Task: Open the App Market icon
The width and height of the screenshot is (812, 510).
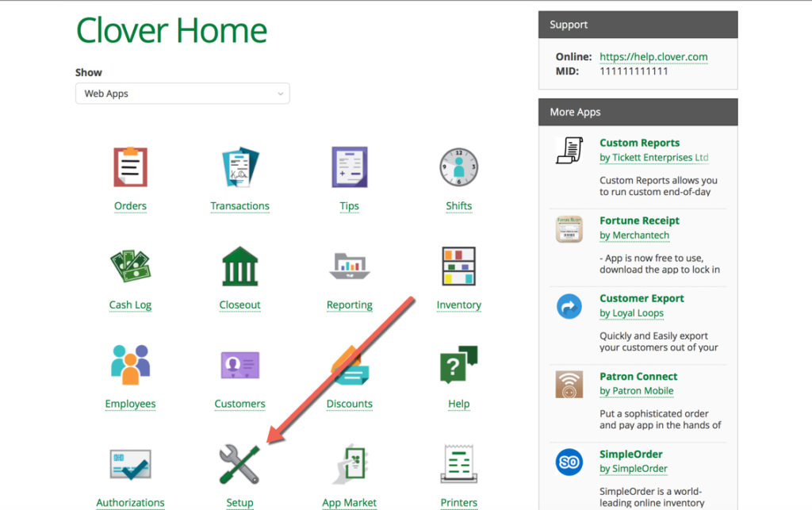Action: pos(350,464)
